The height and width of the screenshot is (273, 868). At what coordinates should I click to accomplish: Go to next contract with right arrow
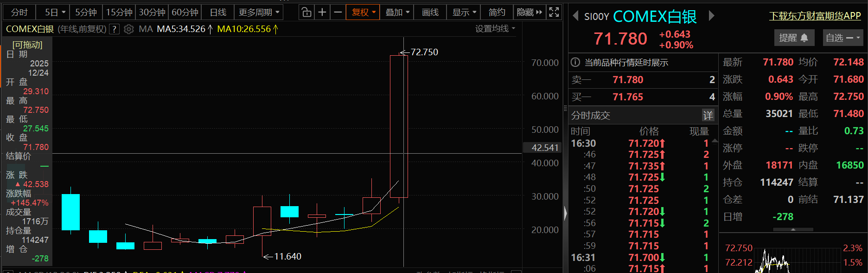[x=712, y=16]
